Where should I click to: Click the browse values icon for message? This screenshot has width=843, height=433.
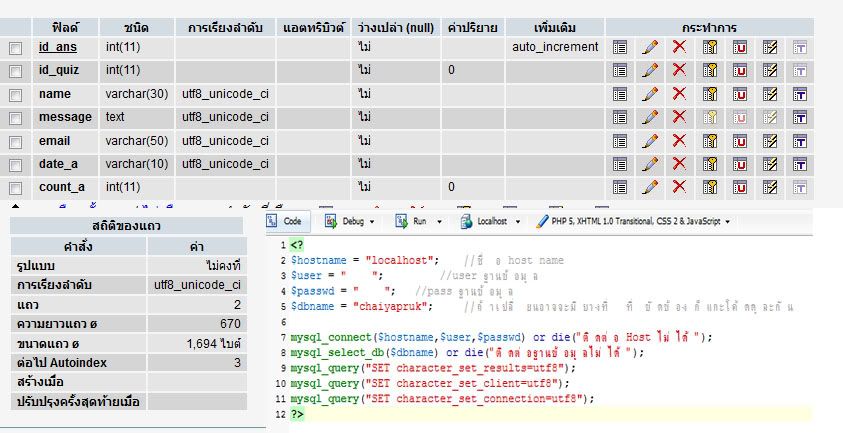coord(619,117)
